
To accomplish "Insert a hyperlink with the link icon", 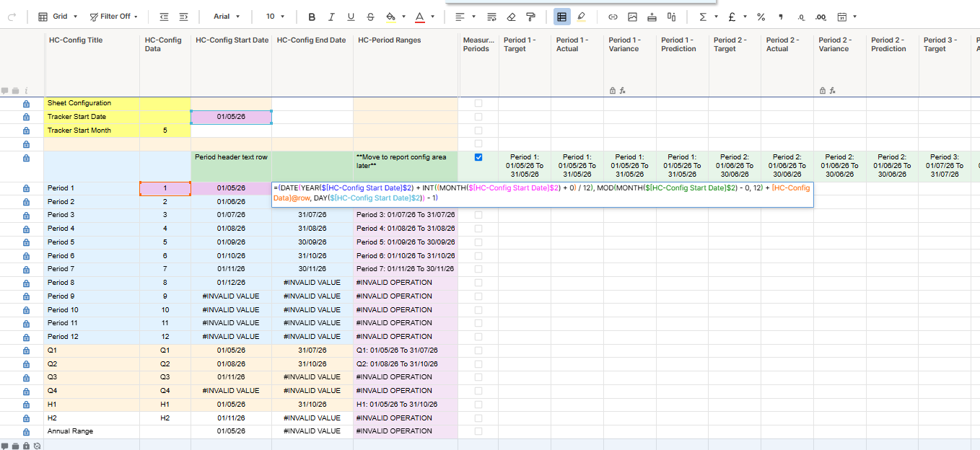I will (x=613, y=17).
